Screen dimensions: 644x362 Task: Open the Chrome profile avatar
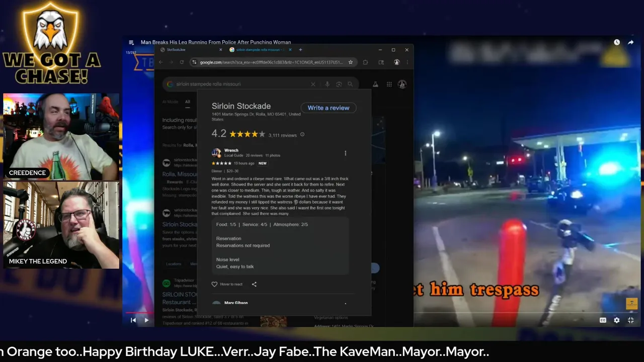[396, 62]
